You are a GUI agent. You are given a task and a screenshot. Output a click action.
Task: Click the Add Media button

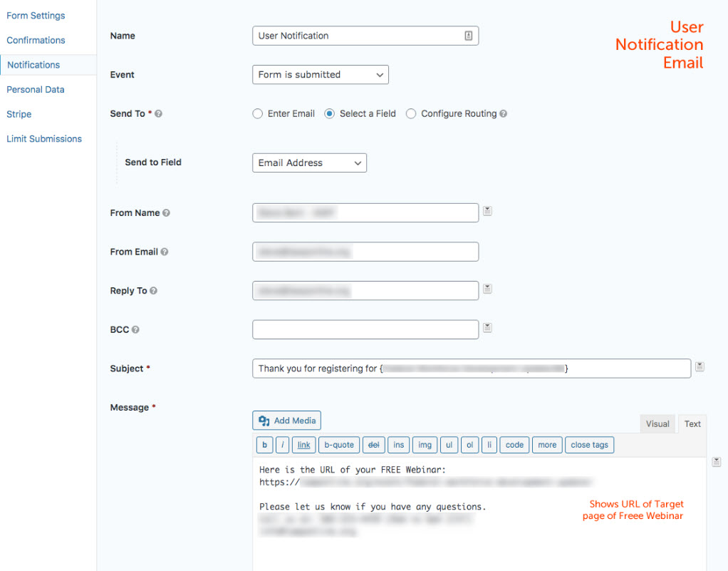[286, 421]
